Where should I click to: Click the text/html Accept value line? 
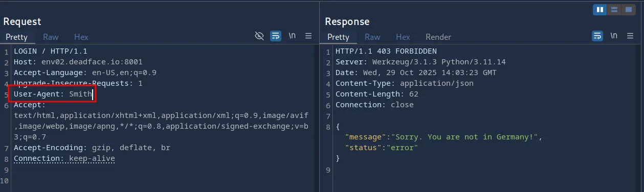(161, 115)
